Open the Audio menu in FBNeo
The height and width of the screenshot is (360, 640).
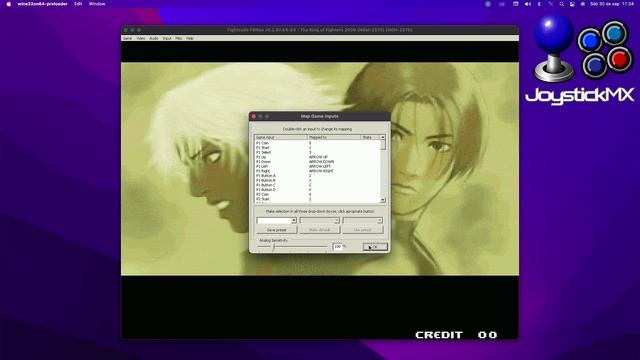tap(153, 38)
